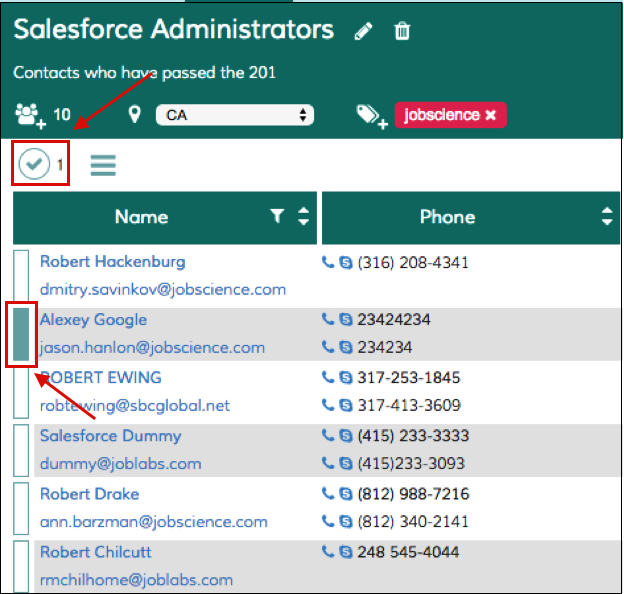Click the Salesforce Administrators title

tap(174, 29)
